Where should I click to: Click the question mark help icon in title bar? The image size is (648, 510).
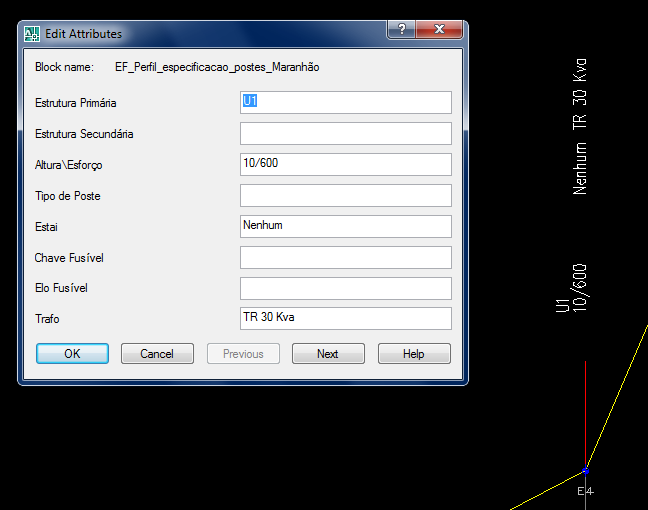pos(402,29)
